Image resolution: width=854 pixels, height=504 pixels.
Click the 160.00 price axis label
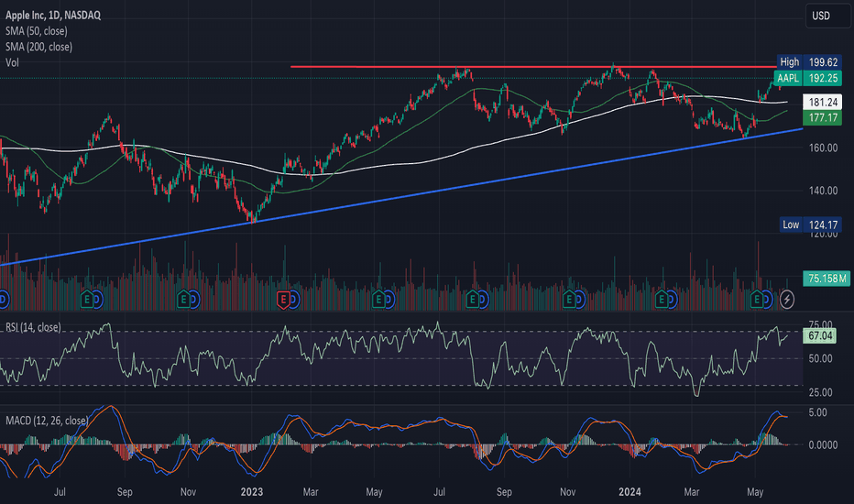coord(823,148)
